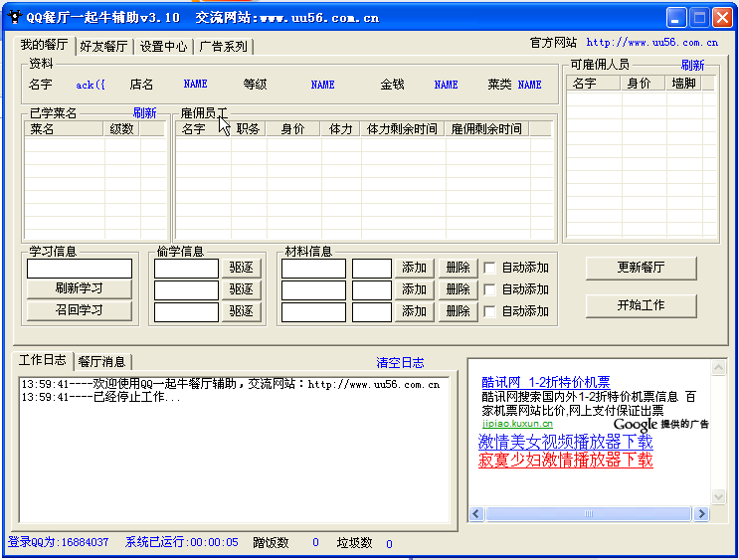Switch to 广告系列 tab

pos(224,46)
